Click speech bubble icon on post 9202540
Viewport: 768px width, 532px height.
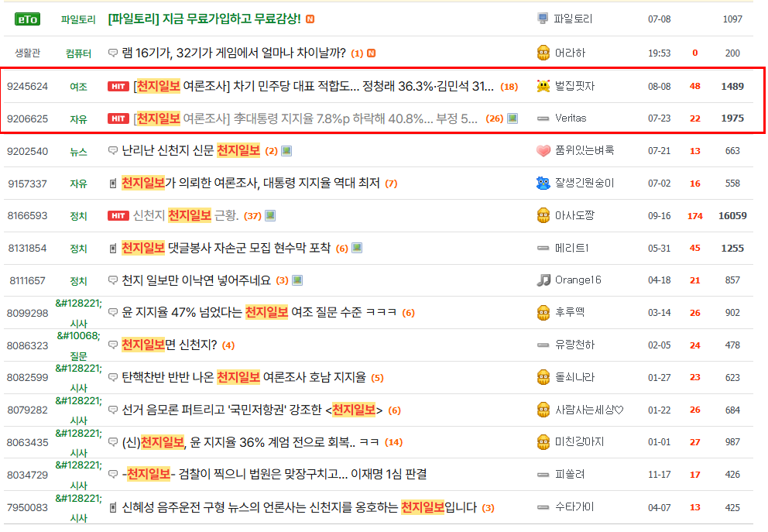click(x=113, y=150)
